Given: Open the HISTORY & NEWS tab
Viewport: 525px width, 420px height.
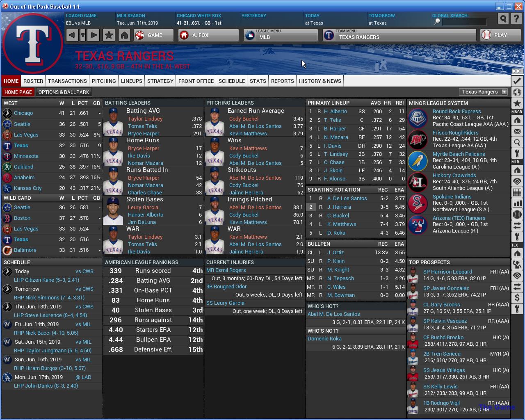Looking at the screenshot, I should [320, 81].
